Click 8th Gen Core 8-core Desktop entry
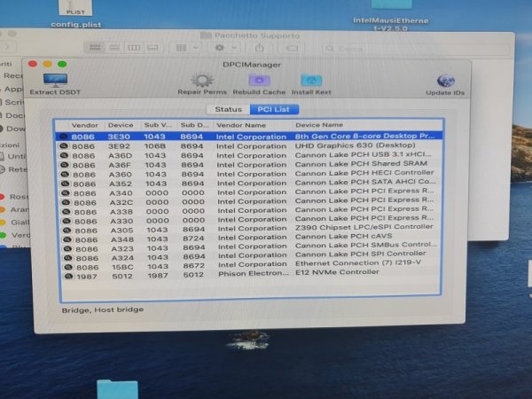This screenshot has width=532, height=399. (364, 136)
